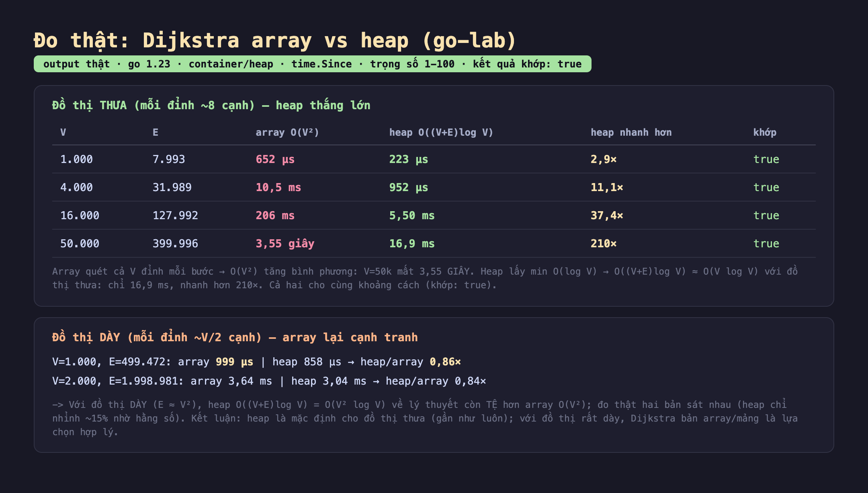Click 'true' in the 1.000 row

click(766, 159)
